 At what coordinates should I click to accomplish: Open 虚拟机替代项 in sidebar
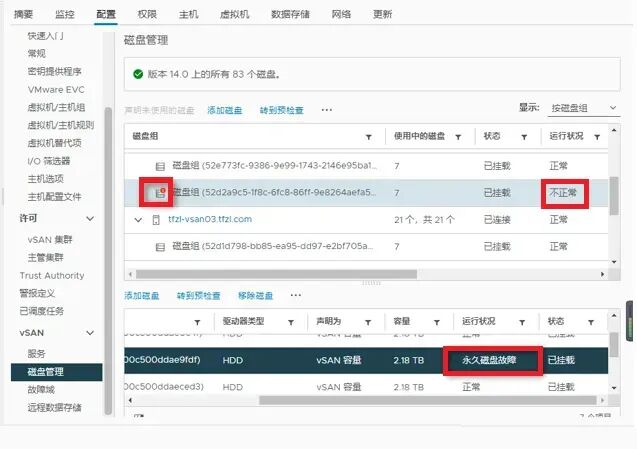[x=54, y=143]
